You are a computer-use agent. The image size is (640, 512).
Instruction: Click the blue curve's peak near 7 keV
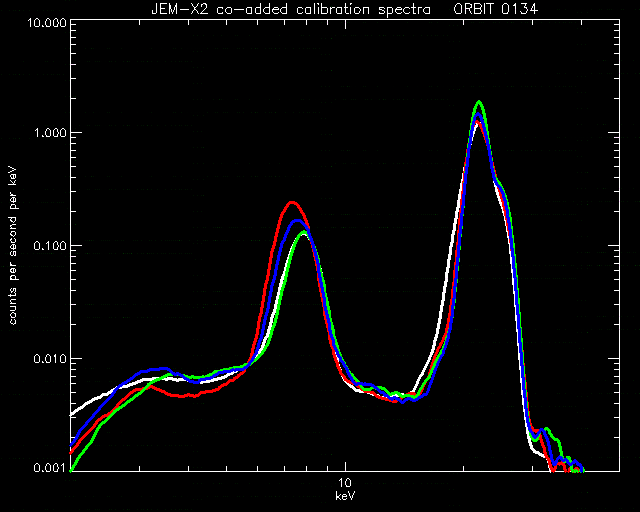point(297,221)
